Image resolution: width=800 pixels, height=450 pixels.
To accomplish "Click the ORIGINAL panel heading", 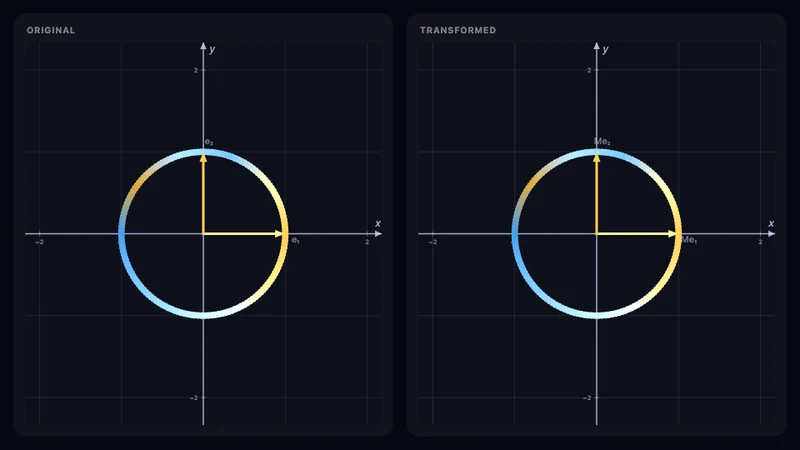I will coord(51,30).
